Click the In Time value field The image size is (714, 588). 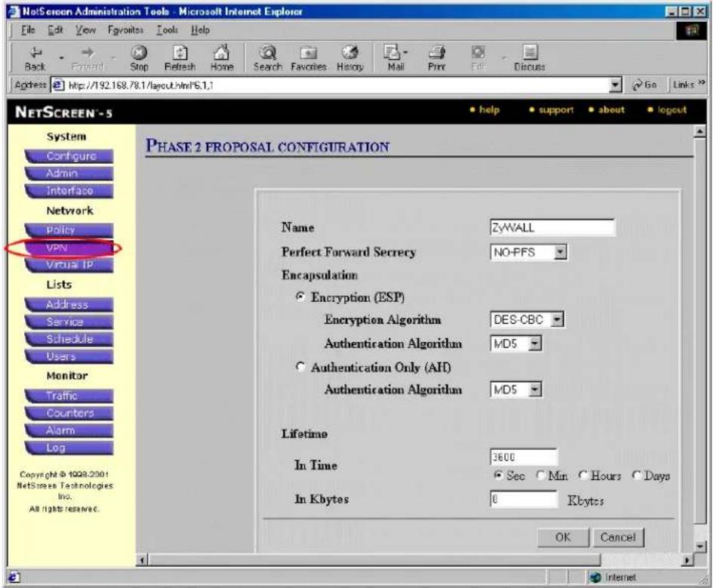point(524,457)
